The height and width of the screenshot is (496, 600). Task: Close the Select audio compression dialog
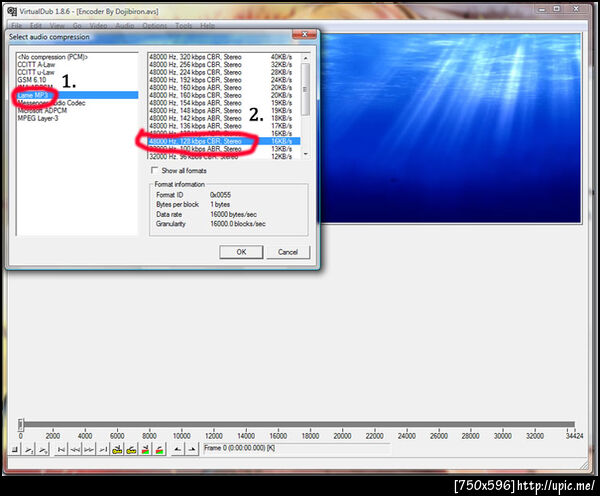[x=305, y=34]
